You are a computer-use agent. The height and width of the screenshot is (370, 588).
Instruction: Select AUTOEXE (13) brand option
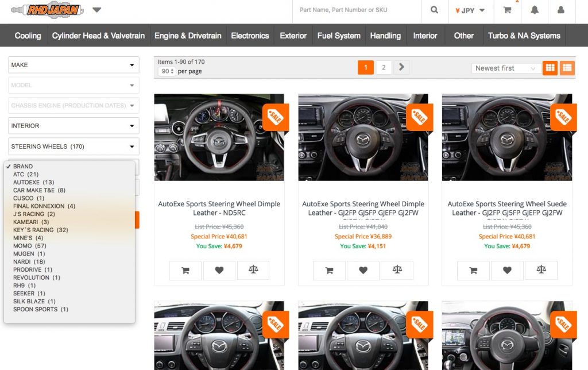pos(69,182)
